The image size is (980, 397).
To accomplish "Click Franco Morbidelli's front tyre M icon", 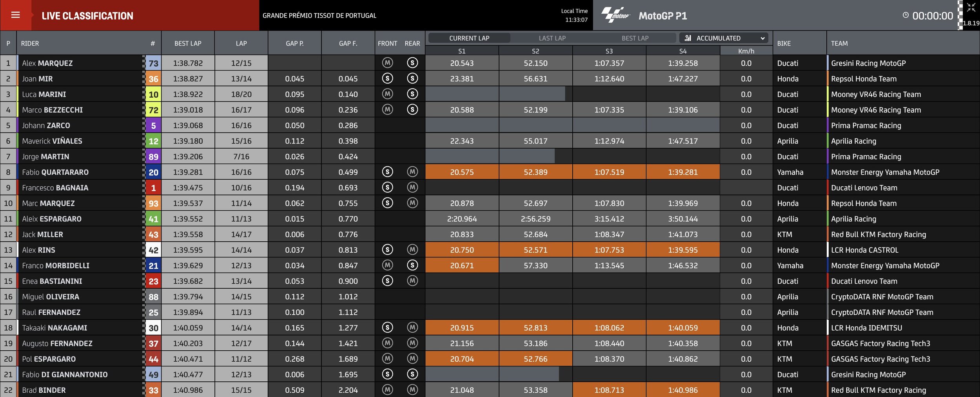I will [387, 265].
